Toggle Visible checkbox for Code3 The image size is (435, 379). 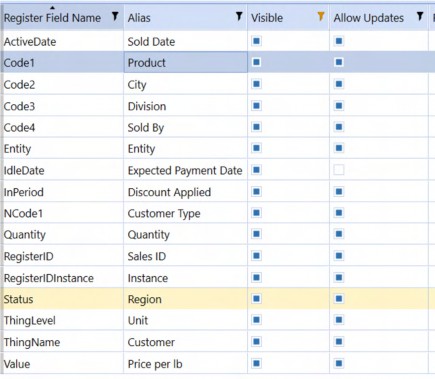tap(256, 106)
